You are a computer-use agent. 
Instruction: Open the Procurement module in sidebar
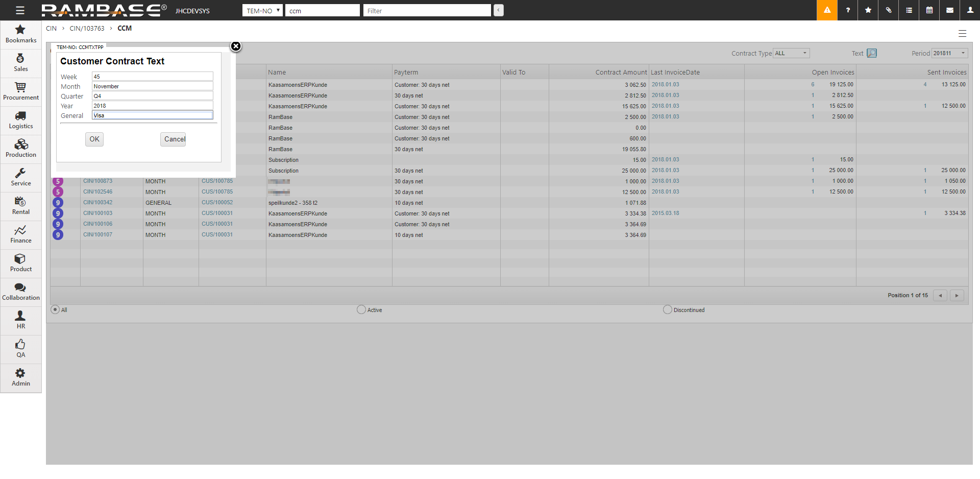click(x=21, y=91)
